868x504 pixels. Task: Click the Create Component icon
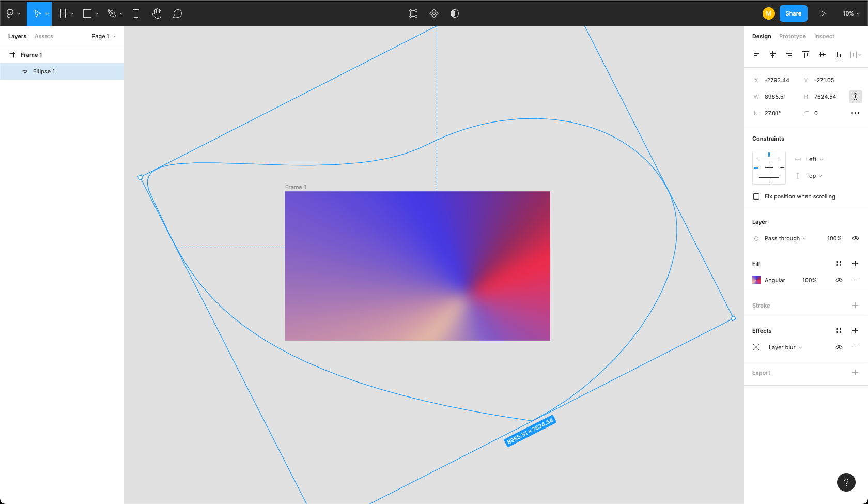[x=434, y=13]
